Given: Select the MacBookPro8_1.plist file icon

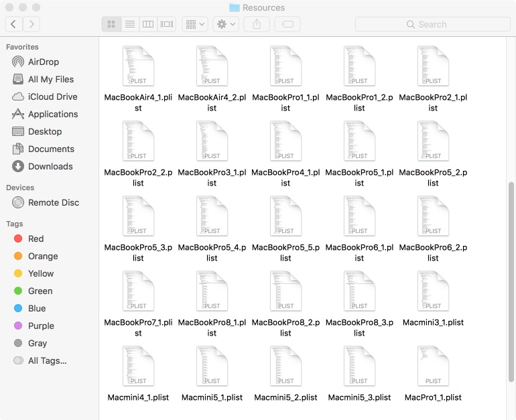Looking at the screenshot, I should [x=212, y=291].
